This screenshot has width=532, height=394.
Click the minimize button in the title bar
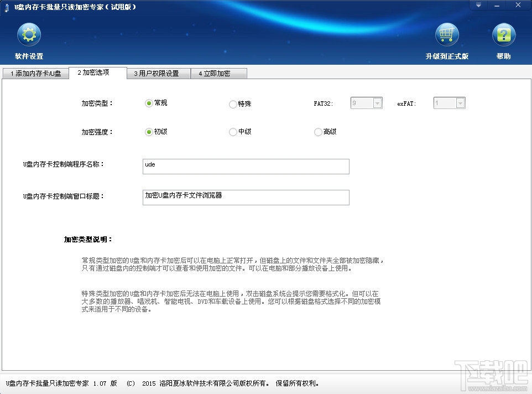[x=498, y=5]
